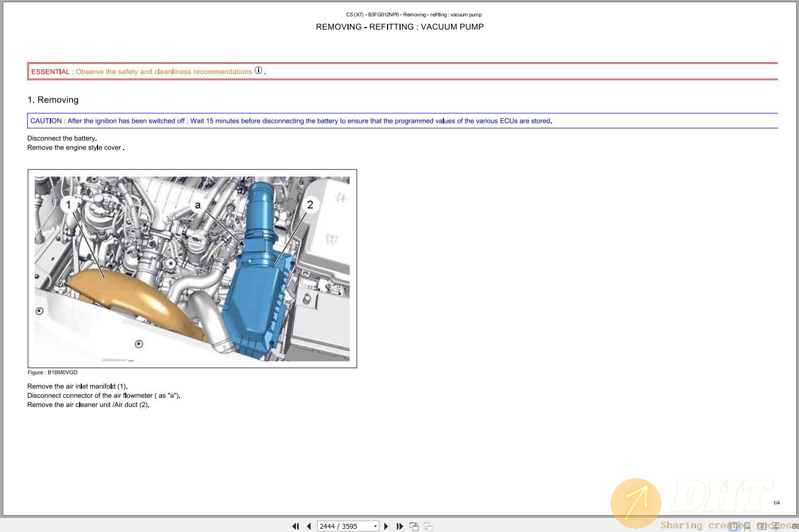Select single page view mode icon
Image resolution: width=799 pixels, height=532 pixels.
[733, 526]
